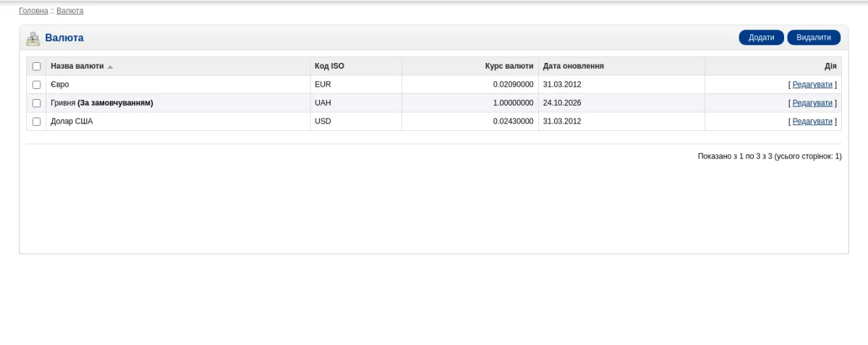Click the Дія column header
This screenshot has width=868, height=345.
point(830,66)
